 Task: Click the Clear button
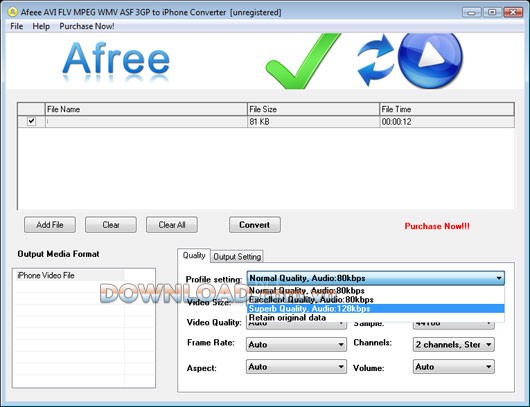click(x=111, y=225)
